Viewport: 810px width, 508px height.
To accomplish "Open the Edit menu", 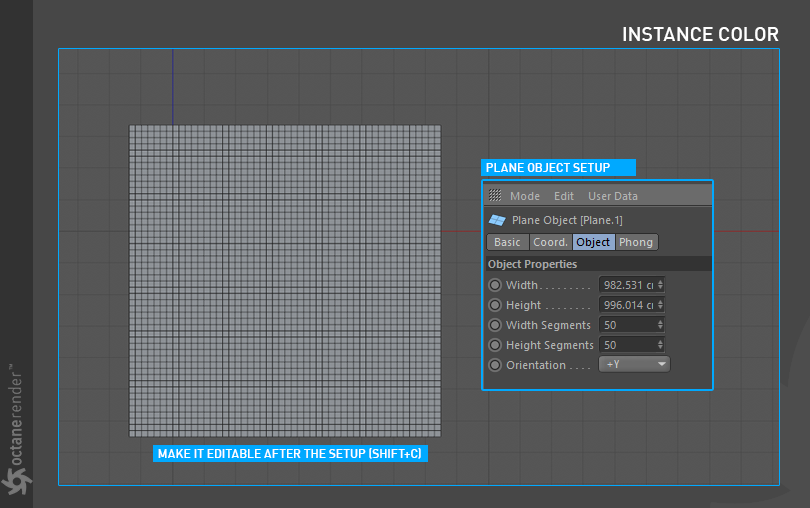I will coord(564,197).
